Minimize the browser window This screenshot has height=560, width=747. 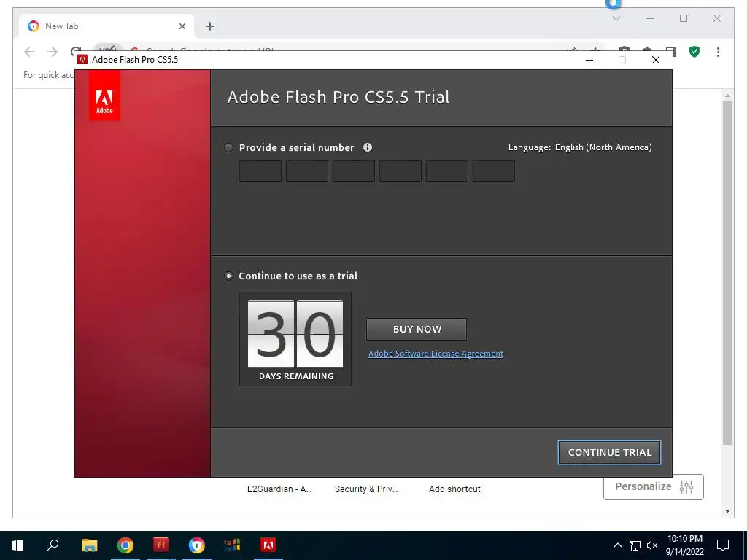[650, 18]
